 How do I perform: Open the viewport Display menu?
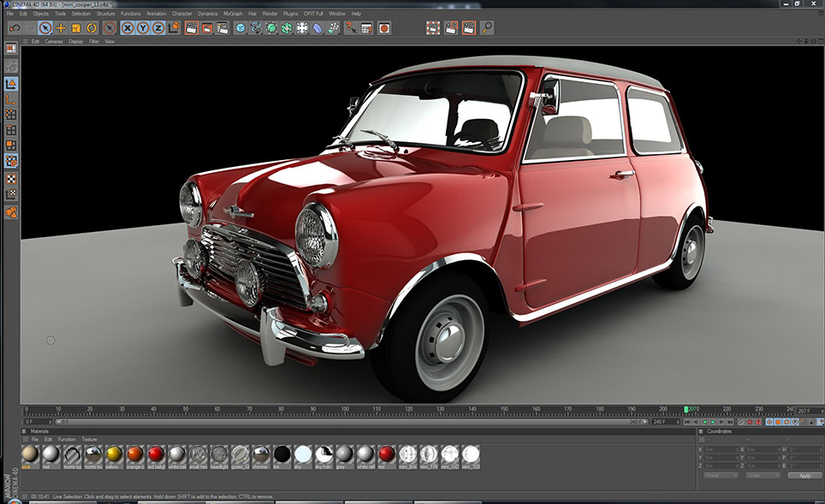click(76, 41)
